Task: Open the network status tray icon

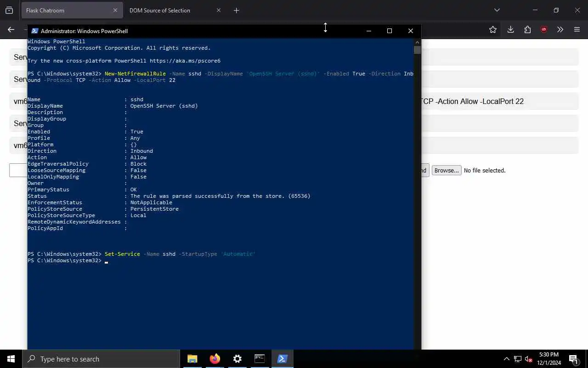Action: [517, 359]
